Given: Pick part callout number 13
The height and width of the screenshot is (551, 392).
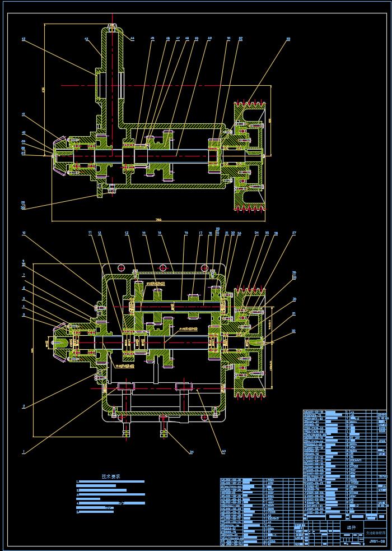Looking at the screenshot, I should (127, 233).
